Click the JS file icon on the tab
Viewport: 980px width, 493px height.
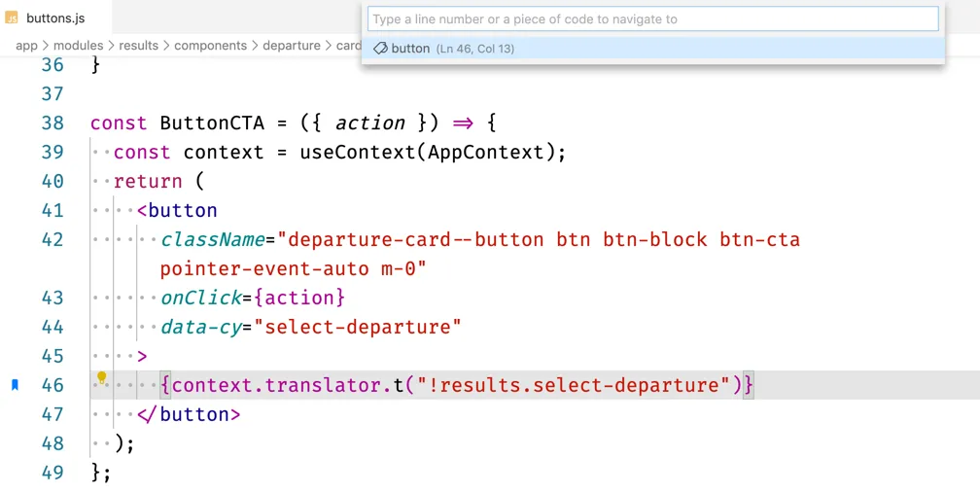(12, 18)
